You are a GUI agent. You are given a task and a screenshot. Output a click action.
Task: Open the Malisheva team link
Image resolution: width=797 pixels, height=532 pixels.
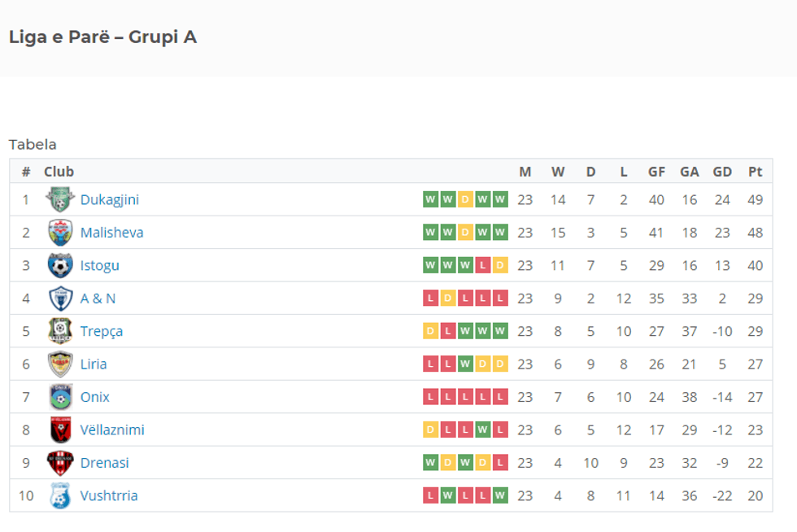[x=111, y=233]
